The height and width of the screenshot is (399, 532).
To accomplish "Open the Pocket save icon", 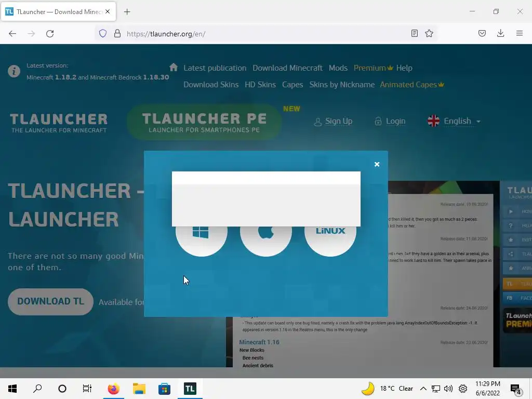I will click(x=482, y=33).
